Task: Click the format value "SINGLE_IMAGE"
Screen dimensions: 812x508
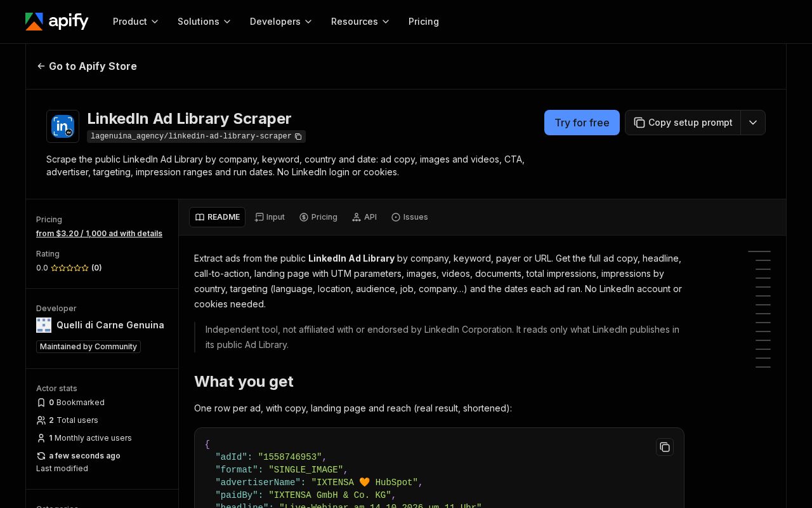Action: [306, 470]
